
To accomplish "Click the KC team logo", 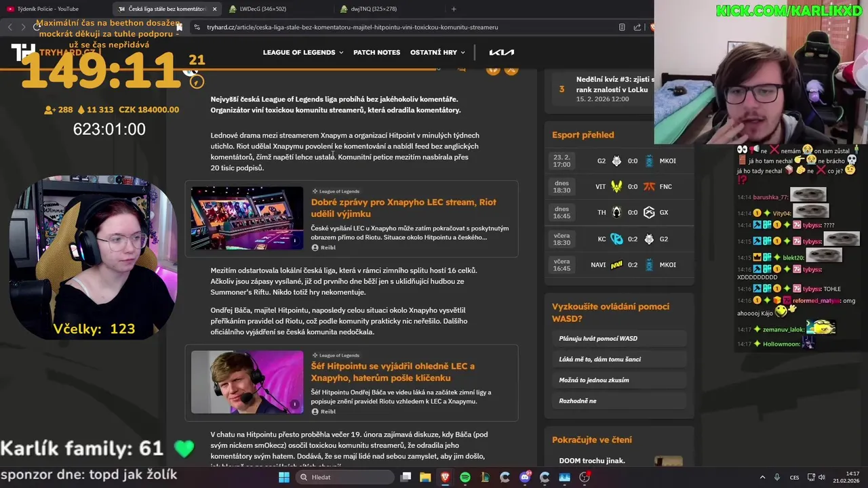I will [616, 239].
